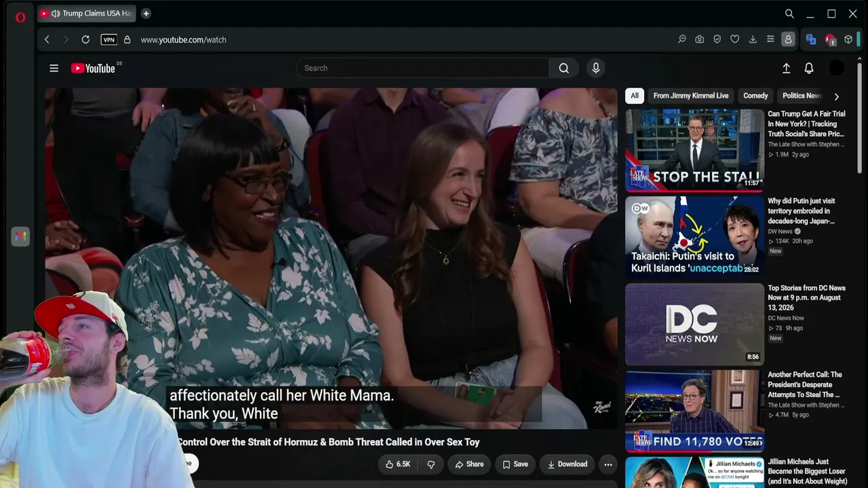
Task: Open the browser profile account icon
Action: click(x=788, y=39)
